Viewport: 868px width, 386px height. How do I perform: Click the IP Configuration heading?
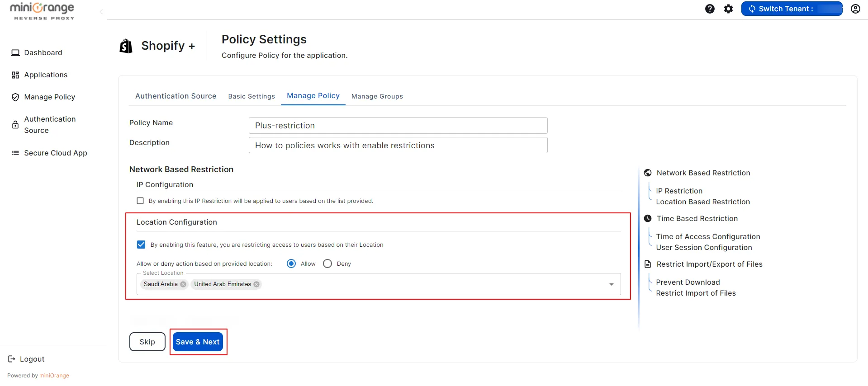coord(165,184)
